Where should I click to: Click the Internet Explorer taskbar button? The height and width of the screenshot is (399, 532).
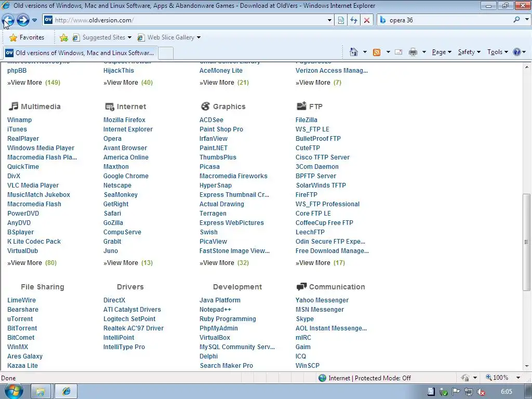tap(66, 392)
